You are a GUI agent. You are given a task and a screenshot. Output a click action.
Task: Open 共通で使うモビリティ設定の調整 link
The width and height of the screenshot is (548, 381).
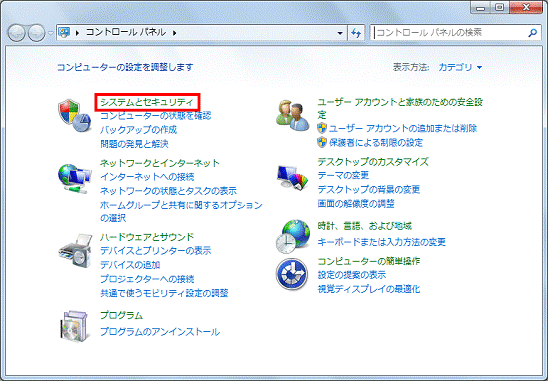click(164, 293)
